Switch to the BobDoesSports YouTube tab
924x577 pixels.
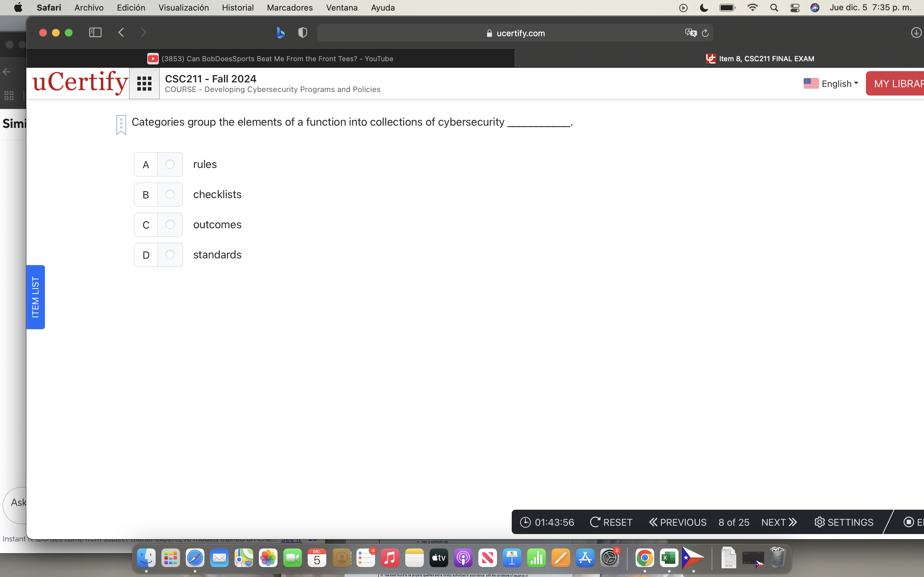278,58
